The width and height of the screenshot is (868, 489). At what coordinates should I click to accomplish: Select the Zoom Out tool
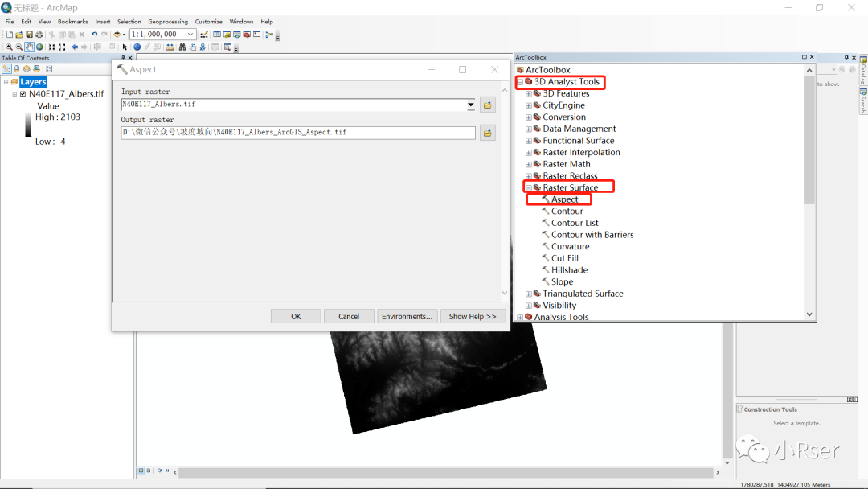coord(18,47)
